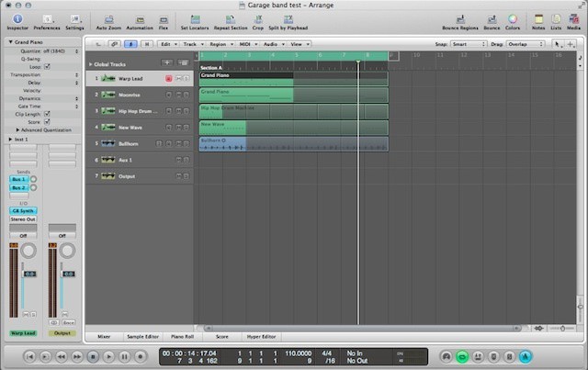Open the Region local menu
Screen dimensions: 588x370
click(x=220, y=44)
